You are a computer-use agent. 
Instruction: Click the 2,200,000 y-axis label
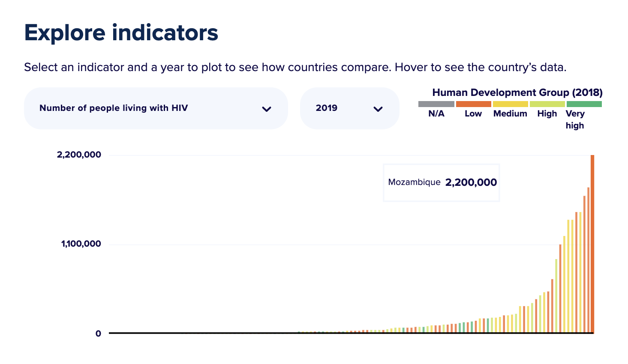pos(79,155)
